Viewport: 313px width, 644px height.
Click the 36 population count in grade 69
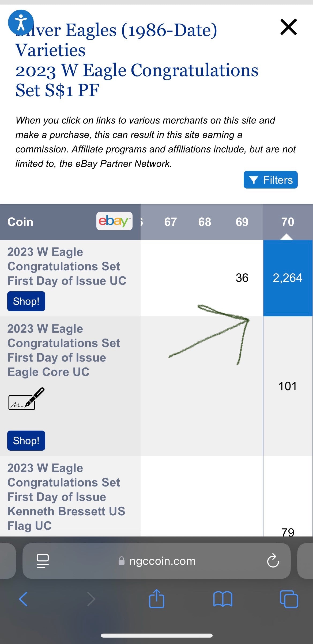pyautogui.click(x=242, y=278)
